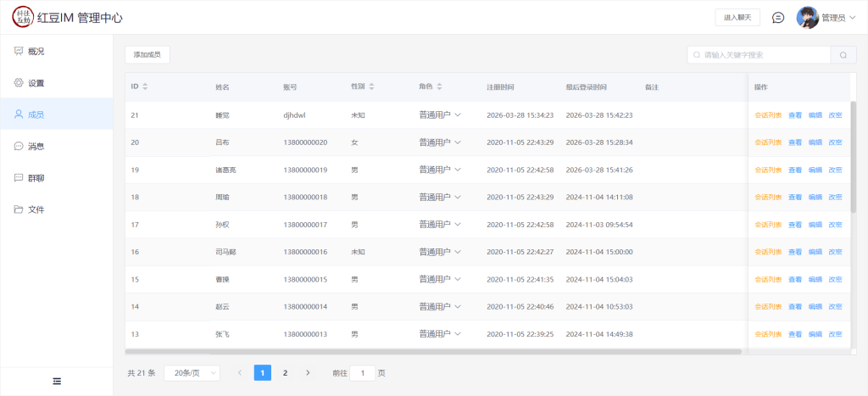868x396 pixels.
Task: Focus the keyword search input field
Action: pos(759,55)
